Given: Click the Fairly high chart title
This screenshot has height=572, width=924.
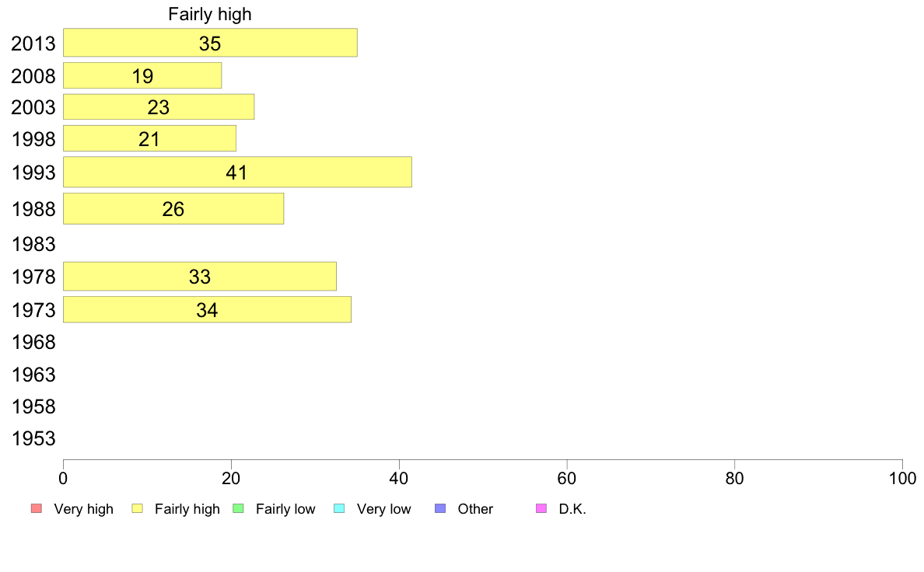Looking at the screenshot, I should [x=210, y=14].
